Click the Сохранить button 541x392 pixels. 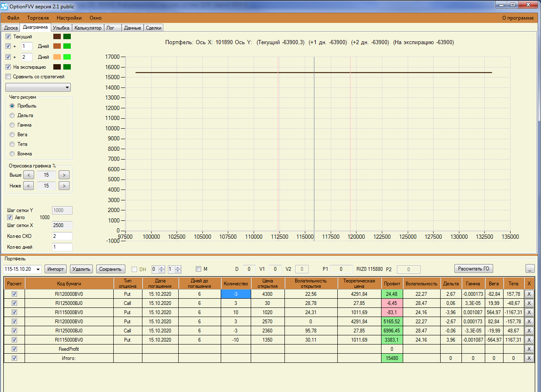pyautogui.click(x=110, y=269)
